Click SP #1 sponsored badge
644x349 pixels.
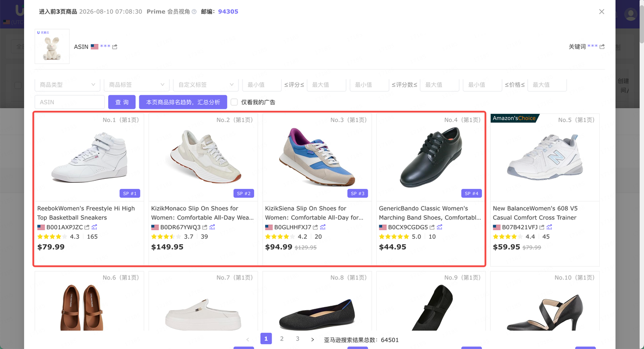130,193
